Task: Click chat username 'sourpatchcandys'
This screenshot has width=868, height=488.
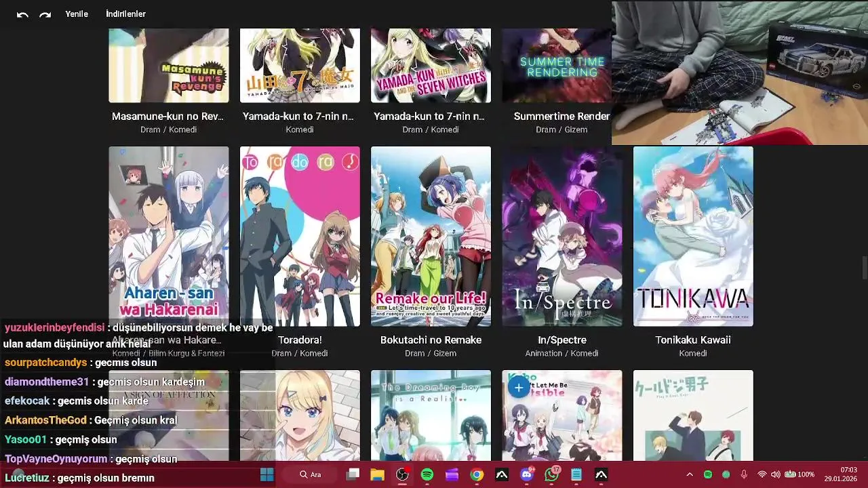Action: (46, 363)
